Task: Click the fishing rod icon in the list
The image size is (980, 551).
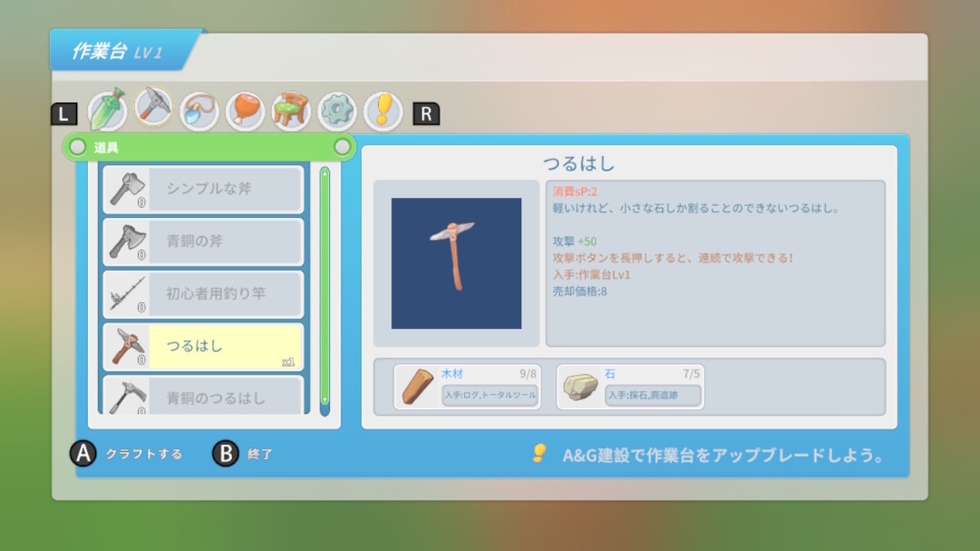Action: (127, 294)
